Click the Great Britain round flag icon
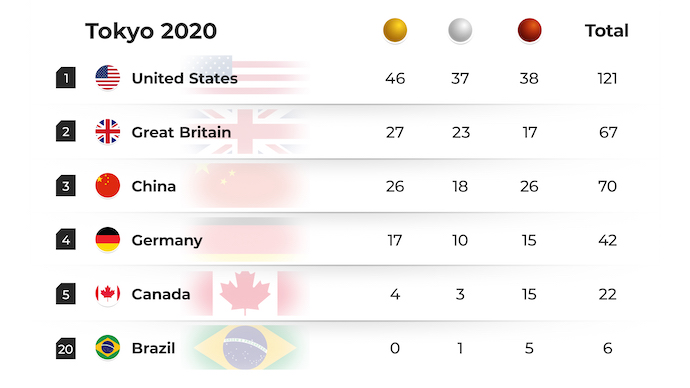 pyautogui.click(x=108, y=132)
